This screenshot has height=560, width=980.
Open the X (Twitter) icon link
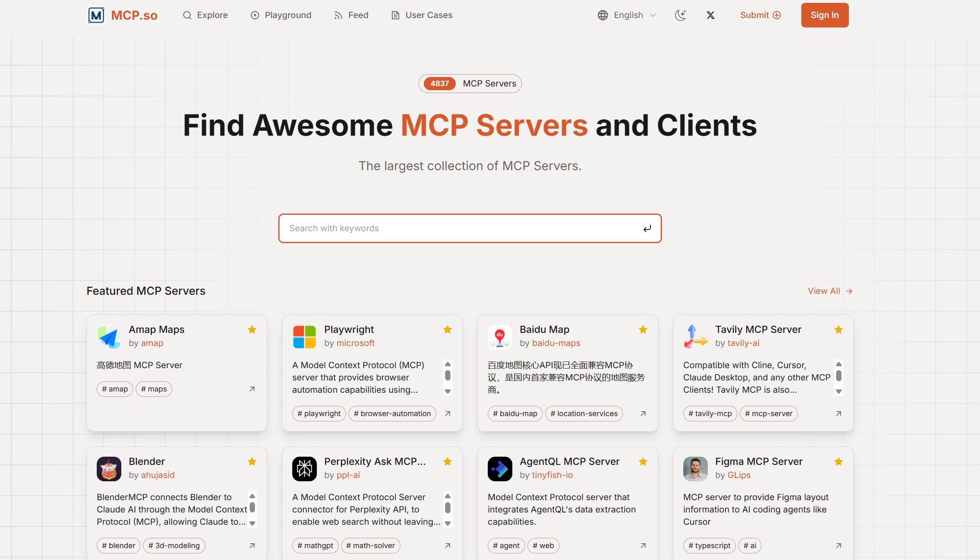(711, 15)
